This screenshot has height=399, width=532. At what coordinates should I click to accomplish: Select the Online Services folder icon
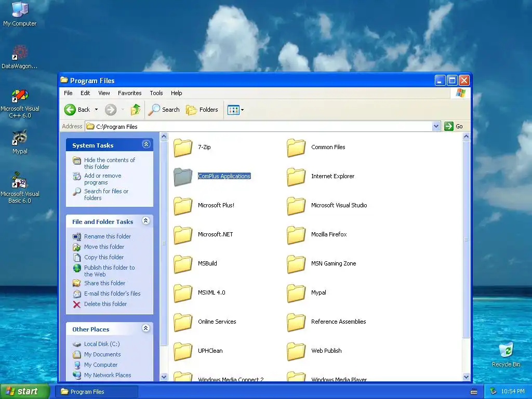pyautogui.click(x=183, y=322)
